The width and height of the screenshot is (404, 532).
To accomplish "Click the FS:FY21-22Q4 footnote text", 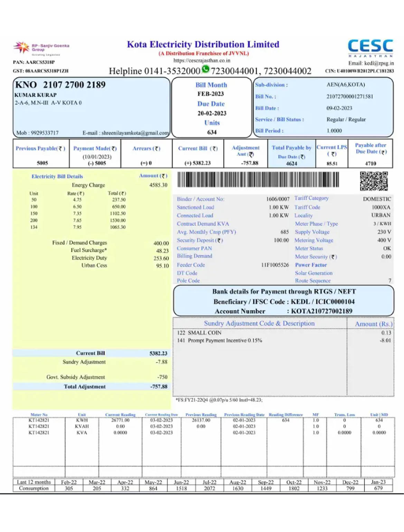I will (219, 400).
